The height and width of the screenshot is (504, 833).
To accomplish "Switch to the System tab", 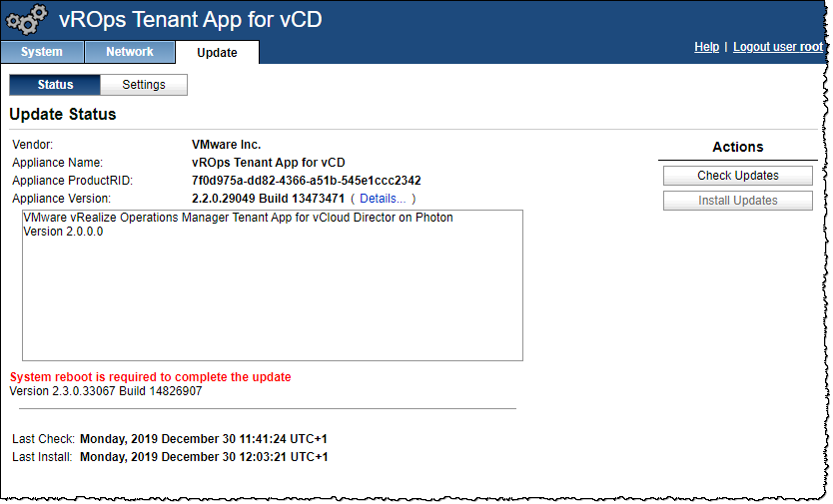I will tap(41, 52).
